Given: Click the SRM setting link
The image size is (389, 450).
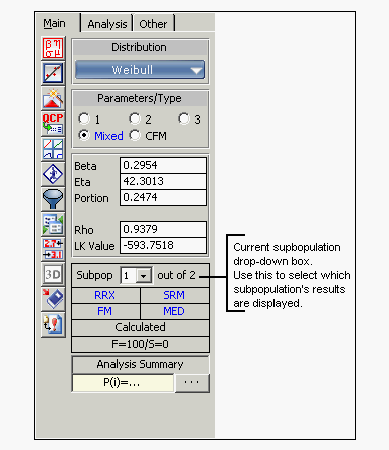Looking at the screenshot, I should 174,295.
